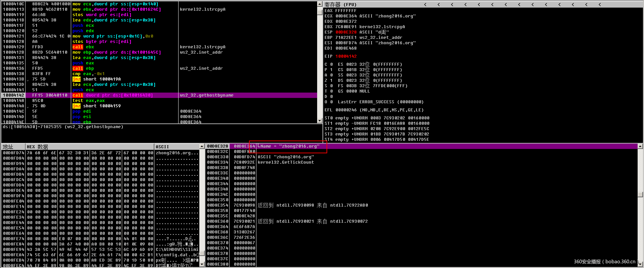Click the disassembly pane scroll-up arrow
The image size is (644, 268).
(319, 4)
